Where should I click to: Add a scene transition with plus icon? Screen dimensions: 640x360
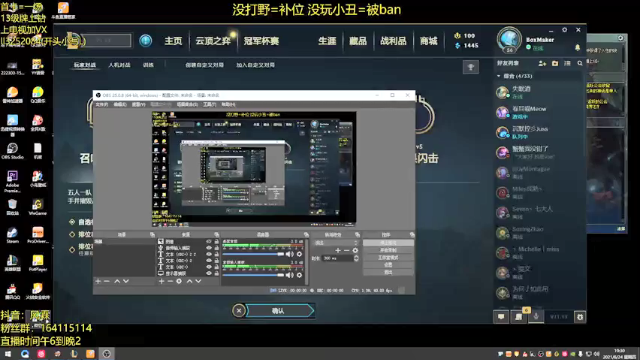(338, 251)
